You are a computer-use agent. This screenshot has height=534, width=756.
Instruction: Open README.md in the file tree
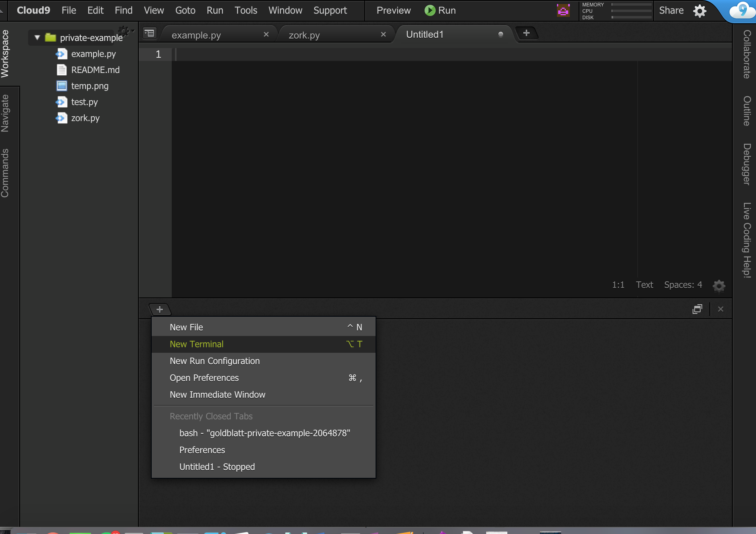click(x=95, y=70)
